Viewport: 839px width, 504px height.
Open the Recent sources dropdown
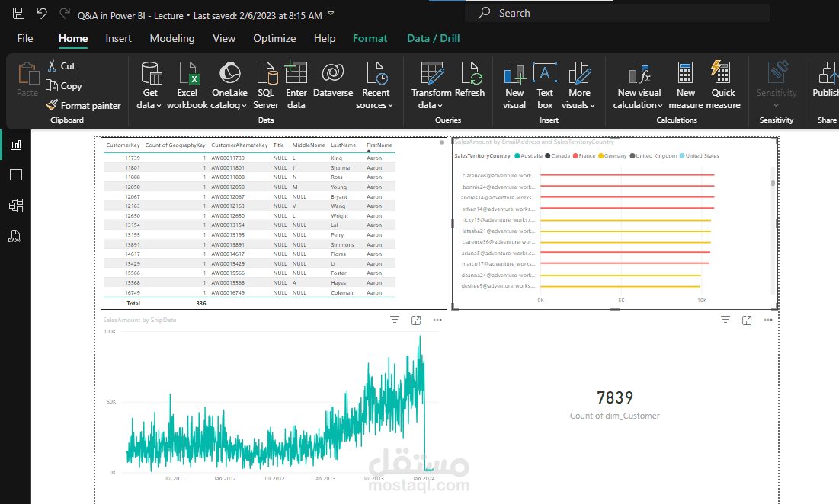tap(375, 85)
